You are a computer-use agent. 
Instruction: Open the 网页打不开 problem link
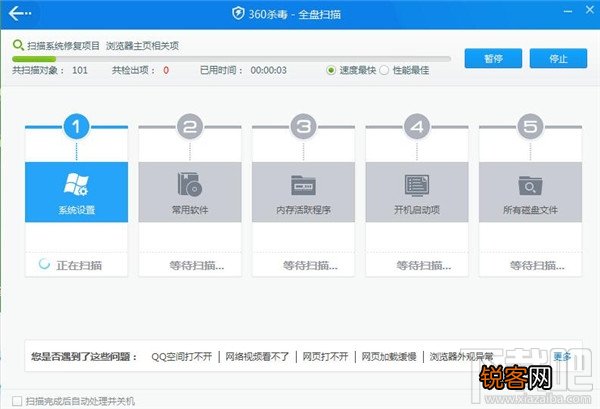click(x=325, y=357)
